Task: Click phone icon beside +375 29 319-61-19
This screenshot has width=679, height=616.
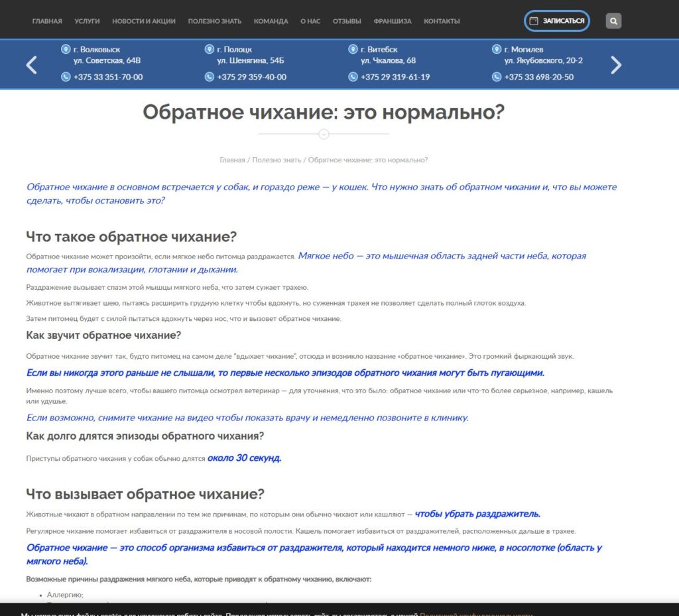Action: pos(353,77)
